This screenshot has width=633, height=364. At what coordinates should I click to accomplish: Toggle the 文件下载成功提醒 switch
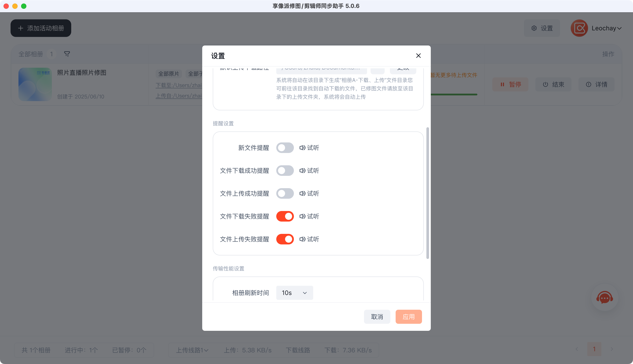click(x=285, y=171)
